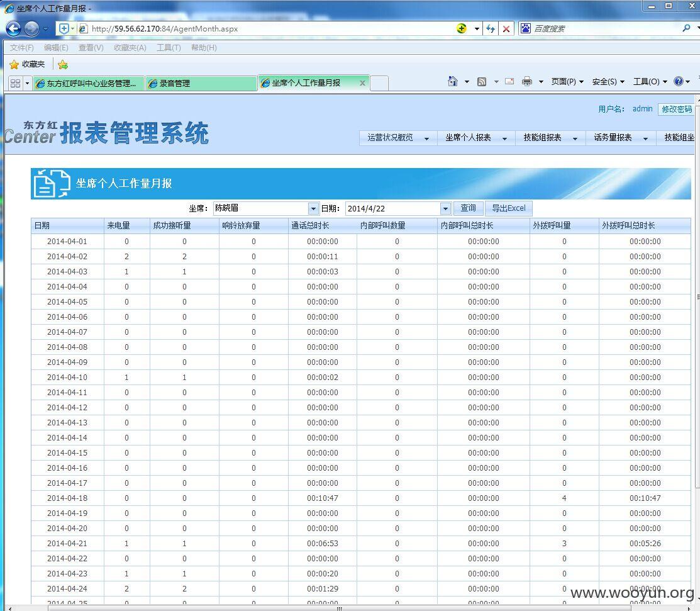This screenshot has height=611, width=700.
Task: Open the 安全(S) command menu
Action: click(x=608, y=82)
